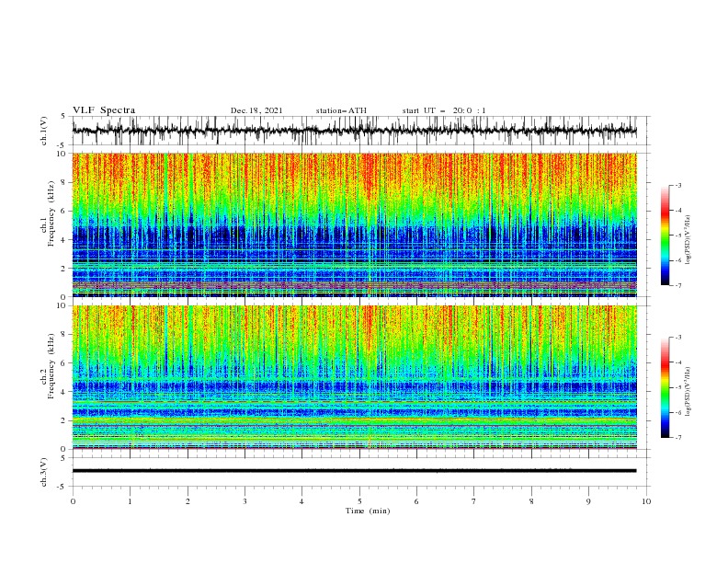
Task: Click the "-7" label on ch.2 color bar
Action: click(x=677, y=438)
